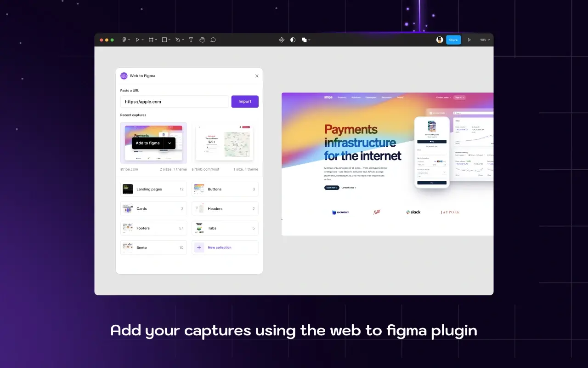Click the 'Recent captures' label
Viewport: 588px width, 368px height.
[x=133, y=115]
